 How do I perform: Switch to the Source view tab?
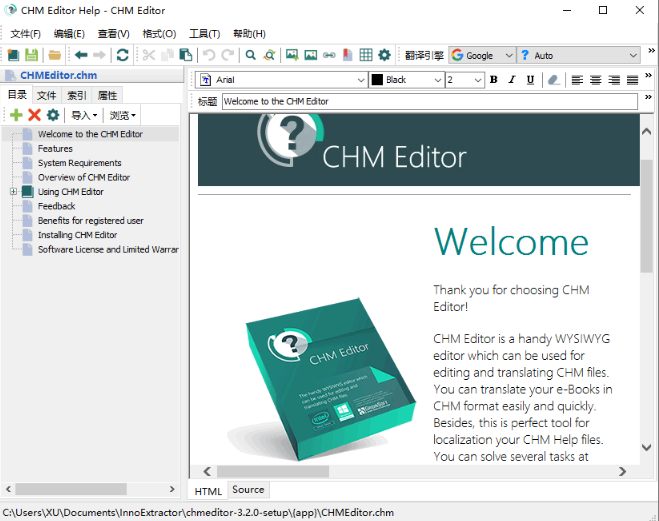[248, 489]
